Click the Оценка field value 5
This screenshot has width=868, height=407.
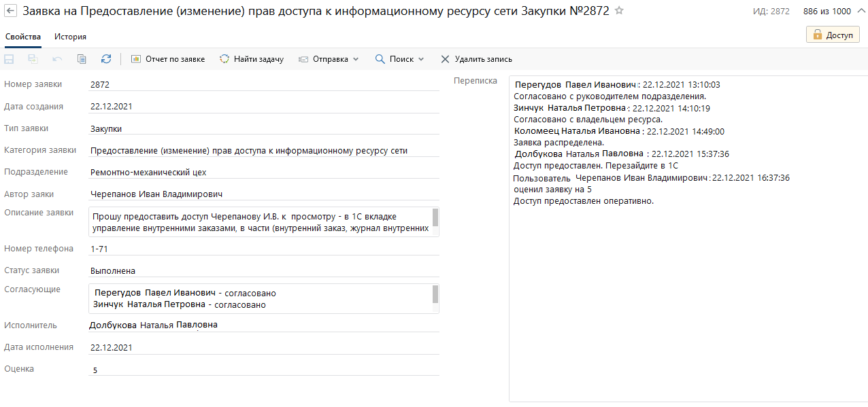[x=264, y=370]
